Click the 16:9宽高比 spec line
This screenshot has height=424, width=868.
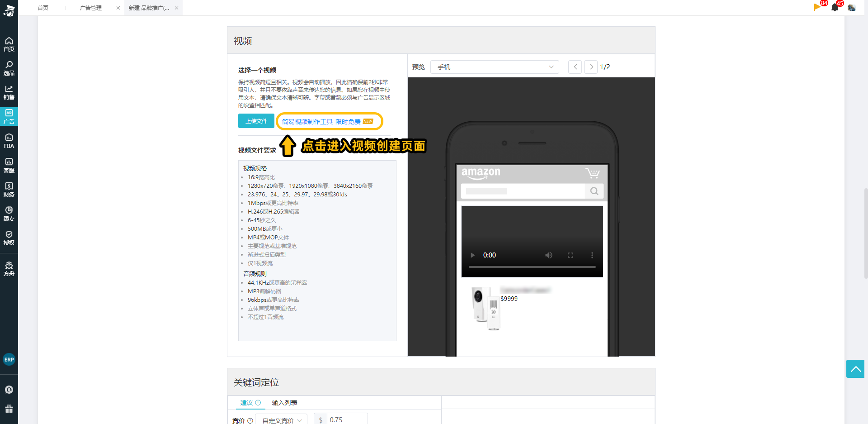(261, 177)
